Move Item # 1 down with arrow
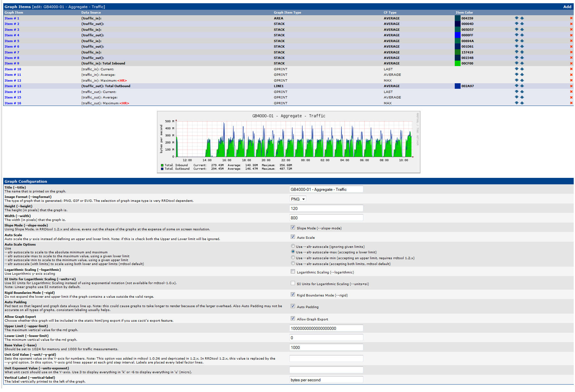 [516, 18]
